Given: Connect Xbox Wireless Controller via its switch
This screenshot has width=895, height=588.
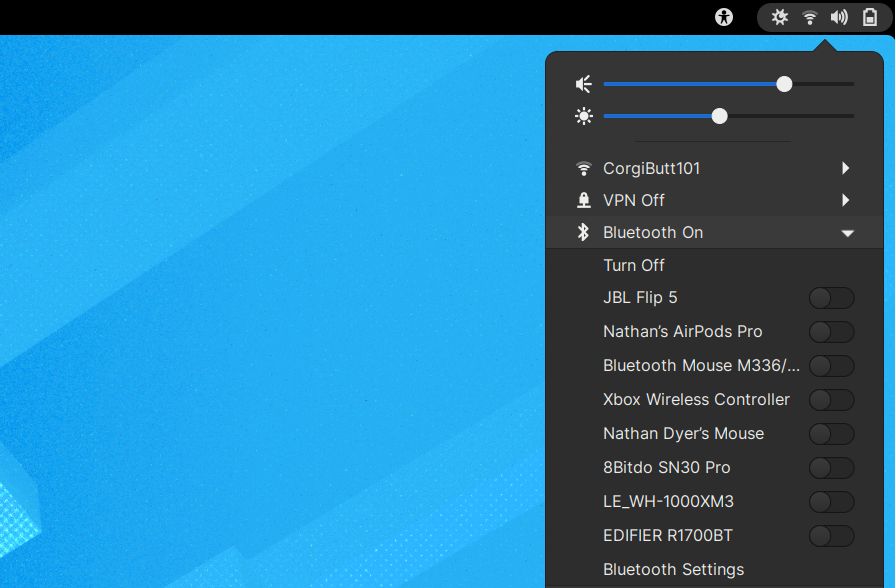Looking at the screenshot, I should coord(832,400).
